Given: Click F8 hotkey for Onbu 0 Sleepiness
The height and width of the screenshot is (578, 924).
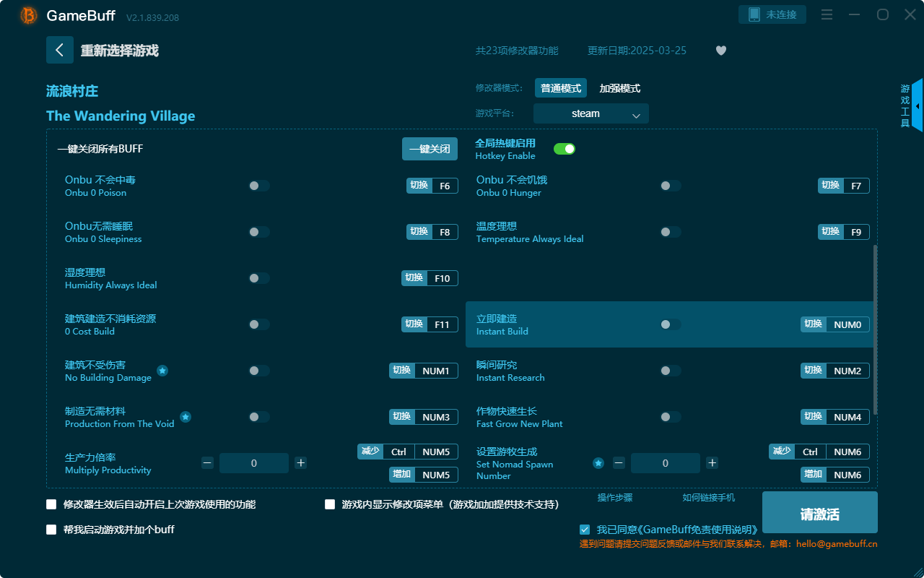Looking at the screenshot, I should (432, 232).
